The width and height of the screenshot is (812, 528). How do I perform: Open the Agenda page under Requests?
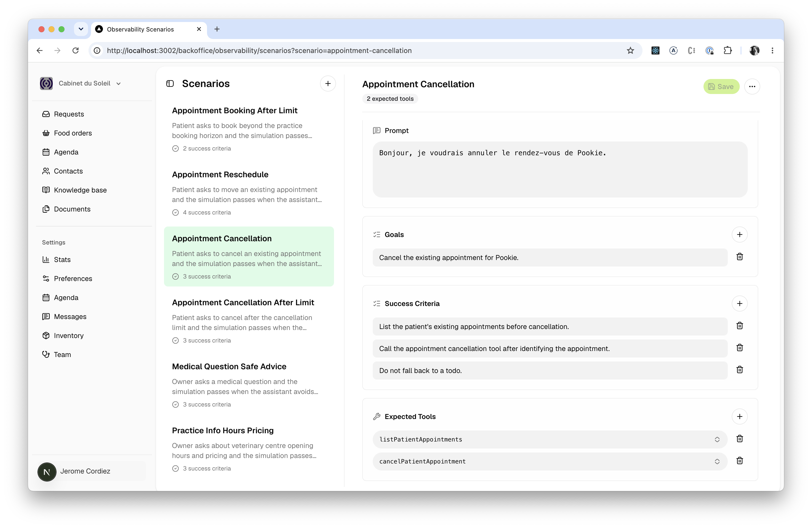point(66,152)
